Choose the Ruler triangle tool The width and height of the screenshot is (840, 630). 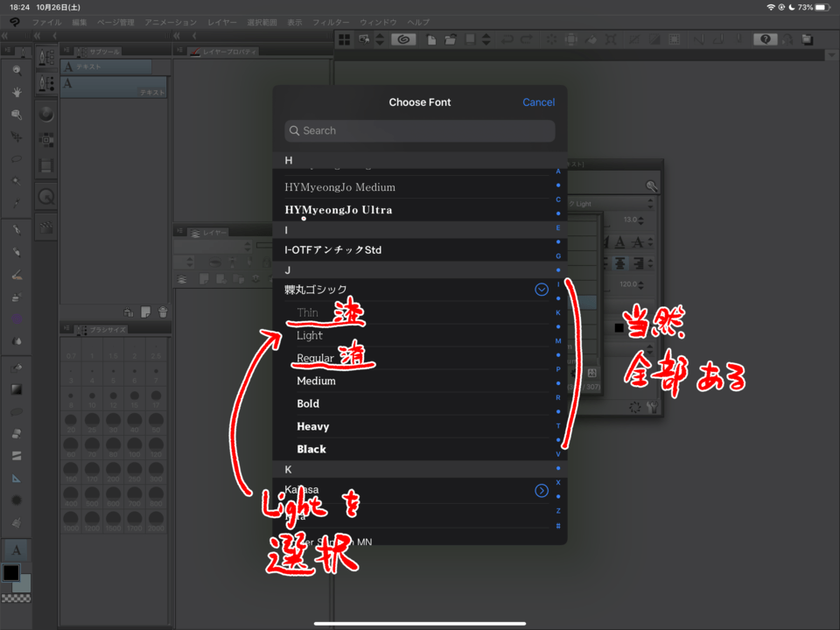(17, 478)
